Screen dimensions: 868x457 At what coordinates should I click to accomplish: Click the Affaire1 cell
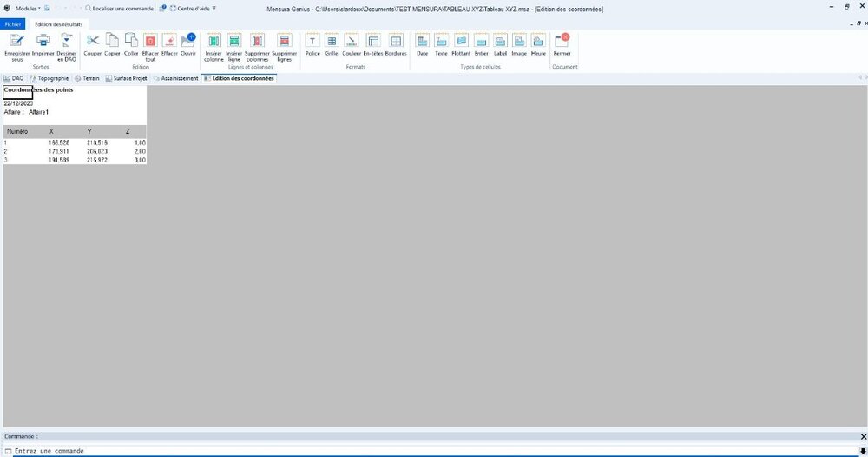39,112
